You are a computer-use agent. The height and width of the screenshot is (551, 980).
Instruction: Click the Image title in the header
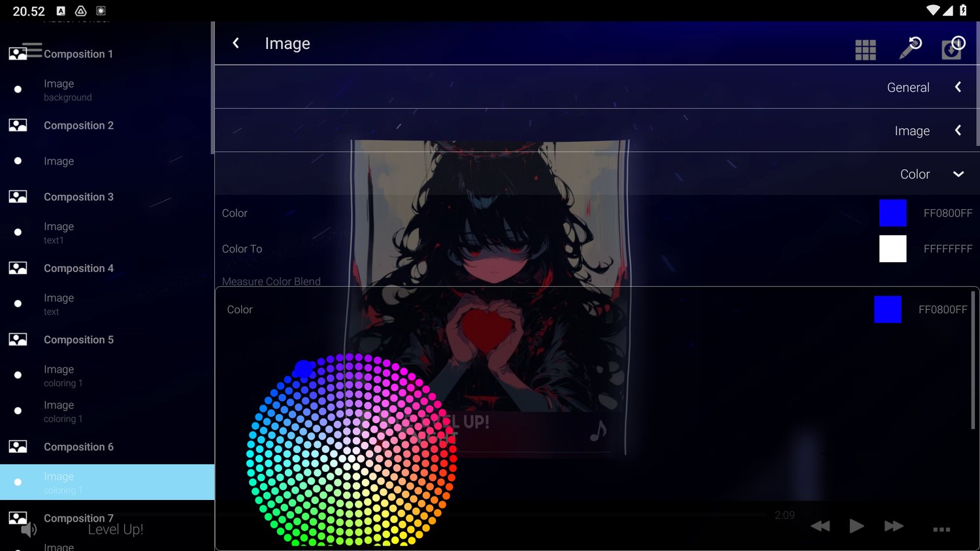point(287,43)
